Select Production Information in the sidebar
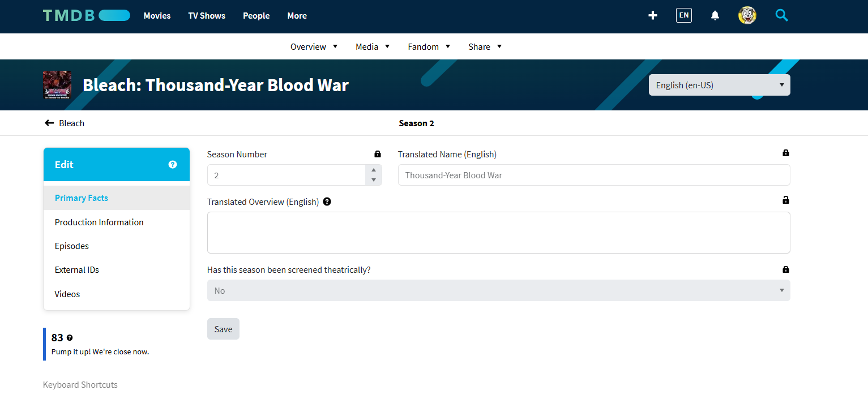The image size is (868, 403). click(117, 222)
